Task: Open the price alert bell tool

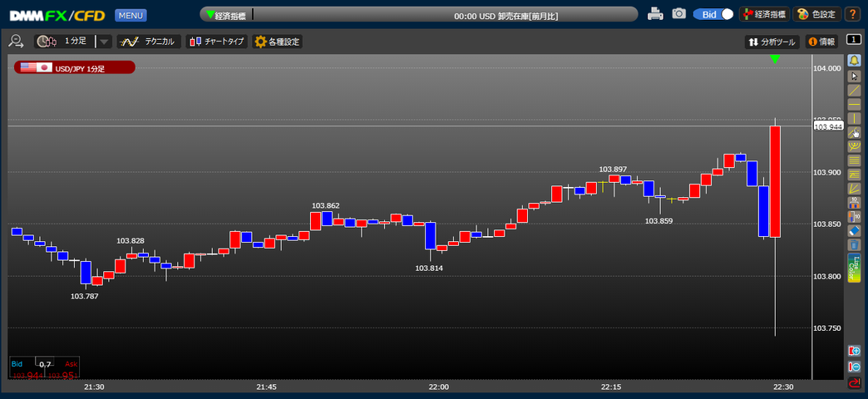Action: click(854, 61)
